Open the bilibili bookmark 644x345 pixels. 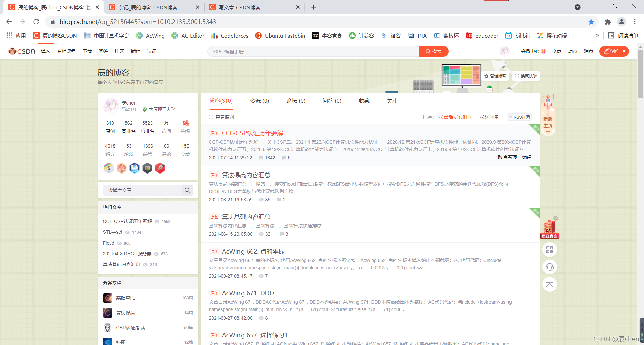(x=518, y=36)
